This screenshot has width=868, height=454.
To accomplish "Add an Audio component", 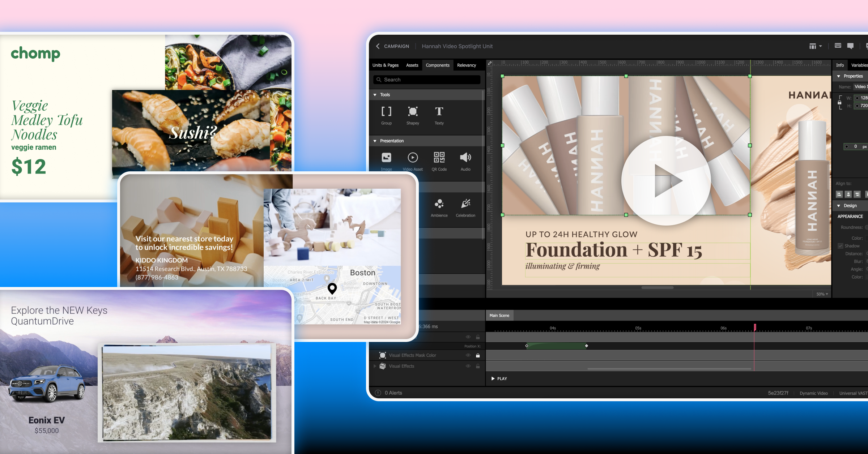I will point(465,158).
